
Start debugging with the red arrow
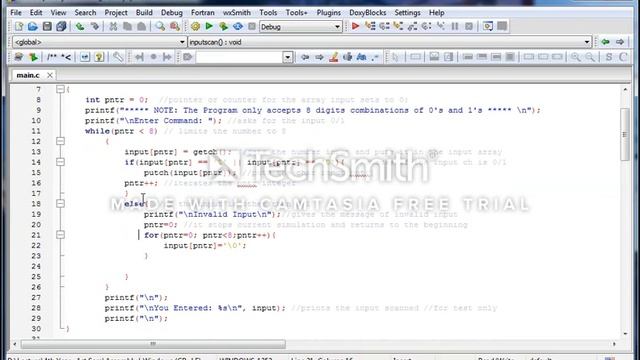pyautogui.click(x=356, y=27)
